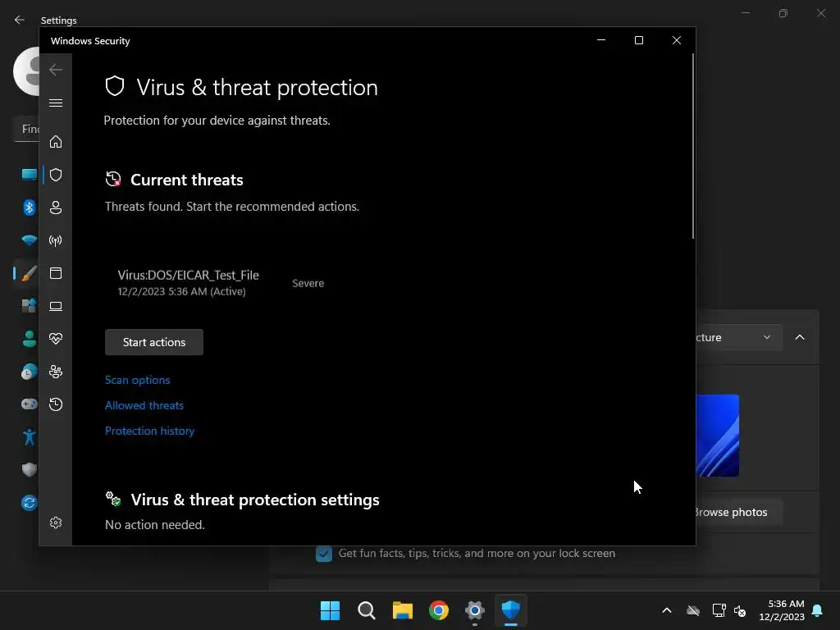Launch Google Chrome from taskbar

click(439, 610)
